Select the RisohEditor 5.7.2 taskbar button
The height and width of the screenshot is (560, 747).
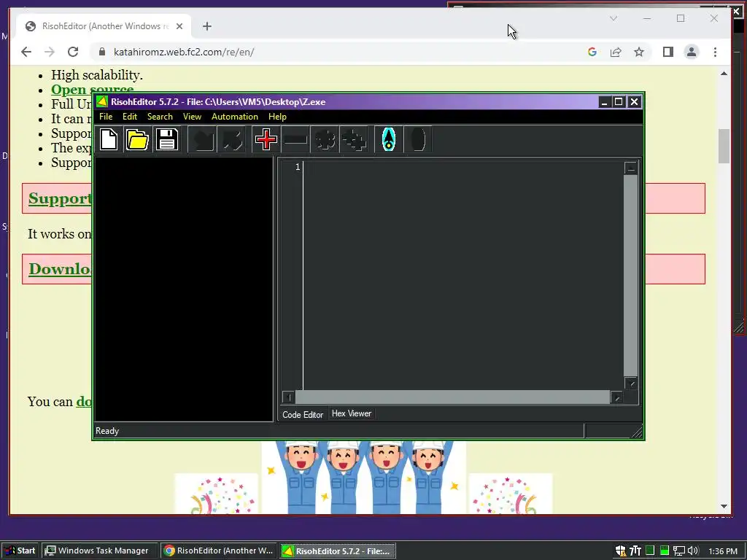pos(338,551)
